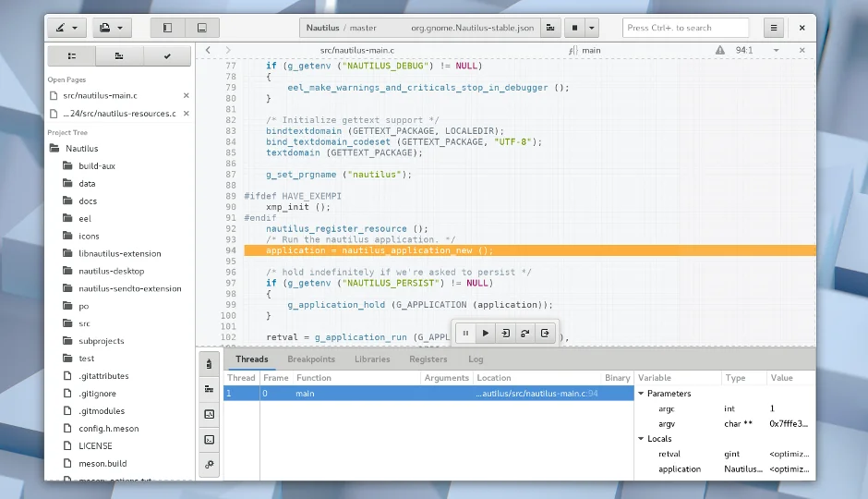Image resolution: width=868 pixels, height=499 pixels.
Task: Click the search field in the header bar
Action: pyautogui.click(x=685, y=28)
